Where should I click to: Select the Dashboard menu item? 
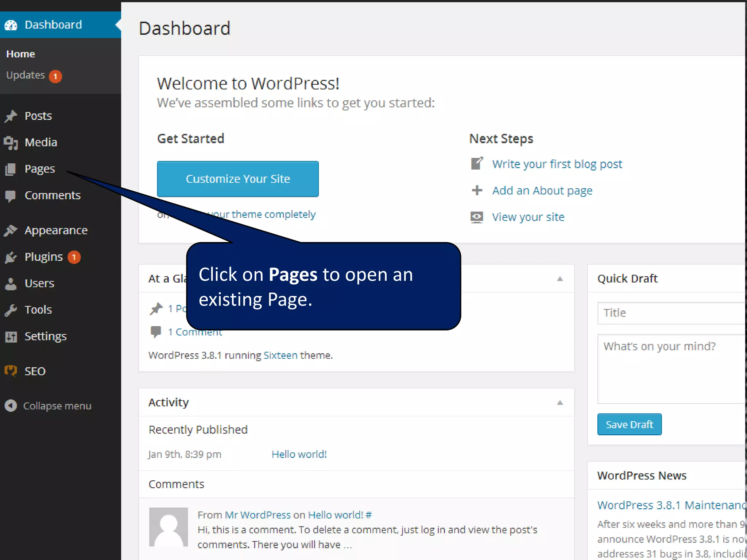tap(53, 25)
